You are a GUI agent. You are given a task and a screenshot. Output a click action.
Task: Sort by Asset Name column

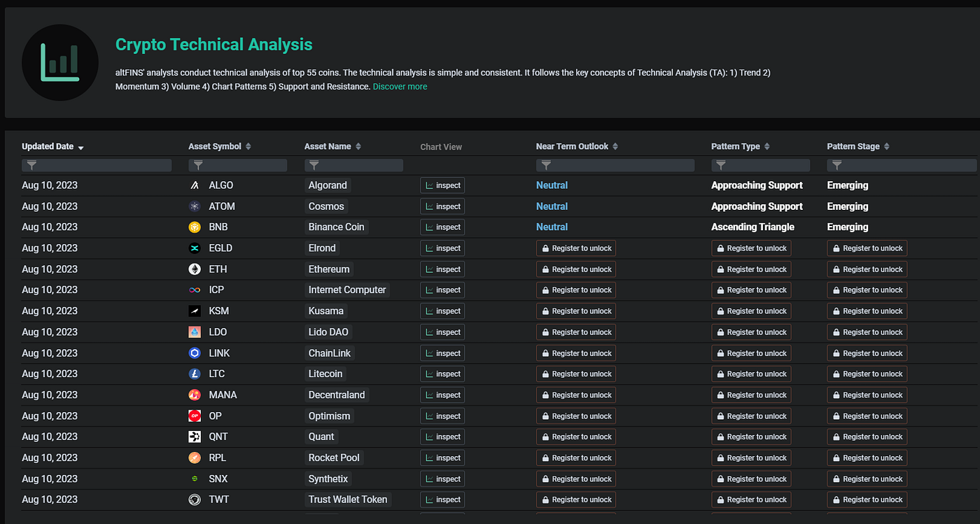click(332, 147)
